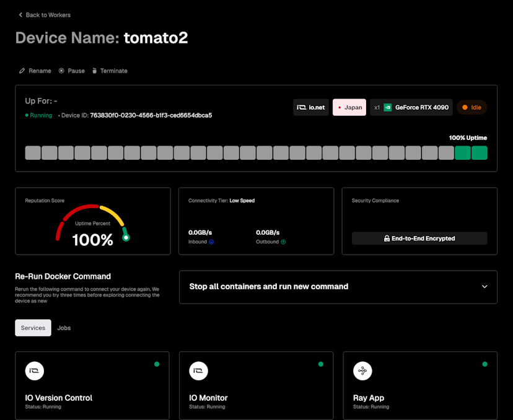Select the Ray App nodes icon
The height and width of the screenshot is (420, 513).
(362, 371)
